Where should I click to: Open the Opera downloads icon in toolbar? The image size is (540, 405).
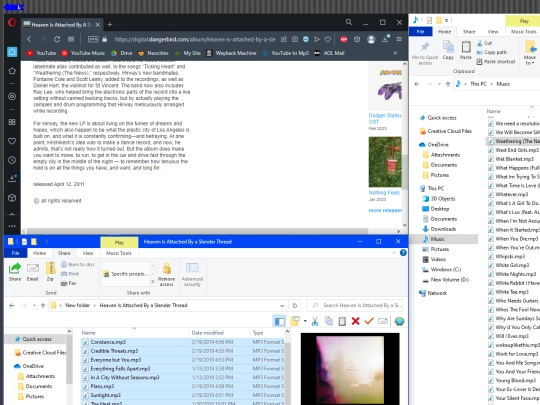click(385, 39)
